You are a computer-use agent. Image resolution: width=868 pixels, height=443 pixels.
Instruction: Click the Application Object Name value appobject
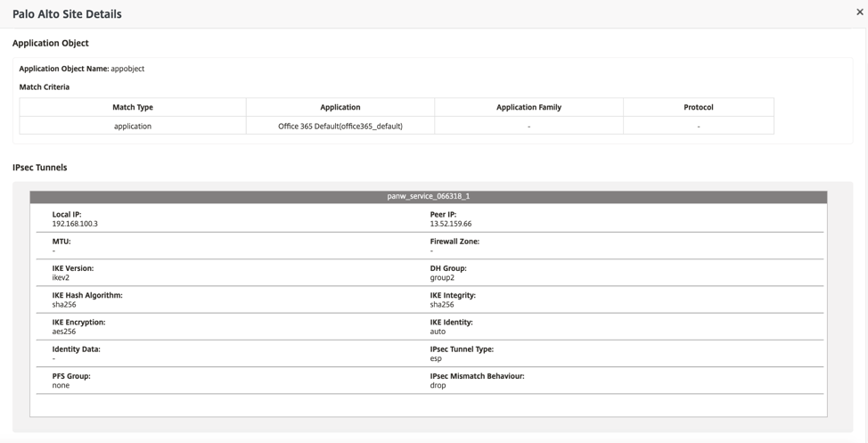[127, 69]
